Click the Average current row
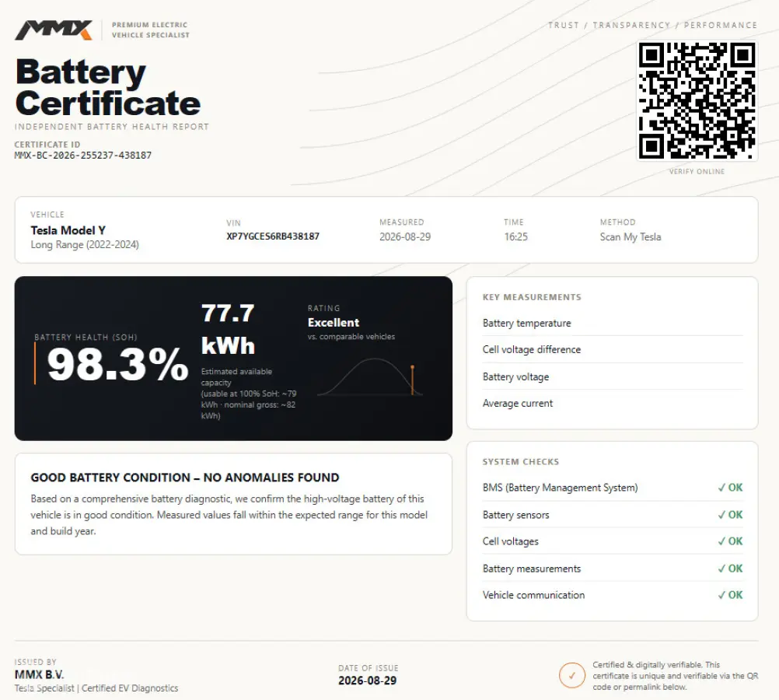Image resolution: width=779 pixels, height=700 pixels. 613,403
